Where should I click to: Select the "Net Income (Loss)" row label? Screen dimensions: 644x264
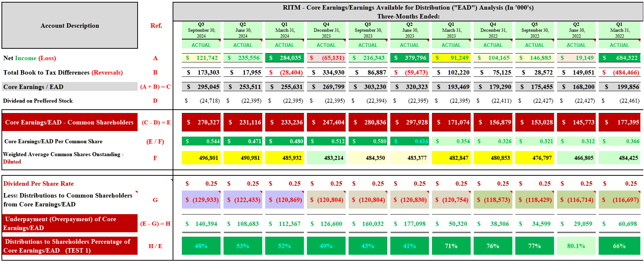point(30,58)
